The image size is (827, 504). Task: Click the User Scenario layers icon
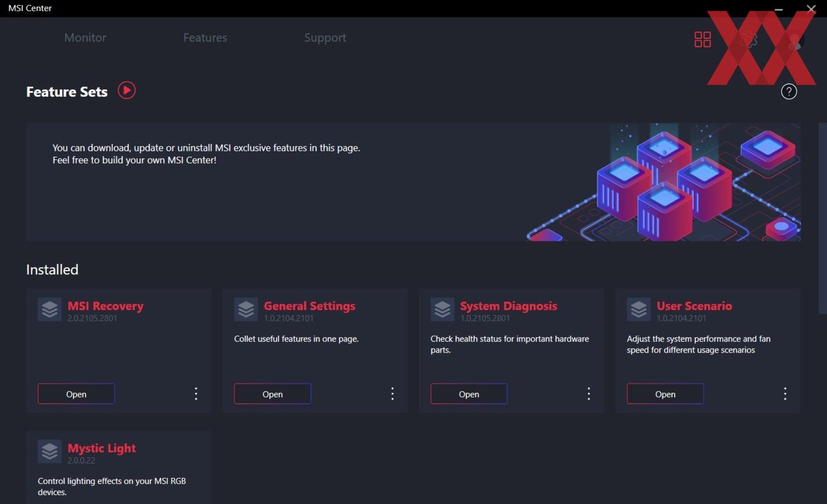[639, 309]
